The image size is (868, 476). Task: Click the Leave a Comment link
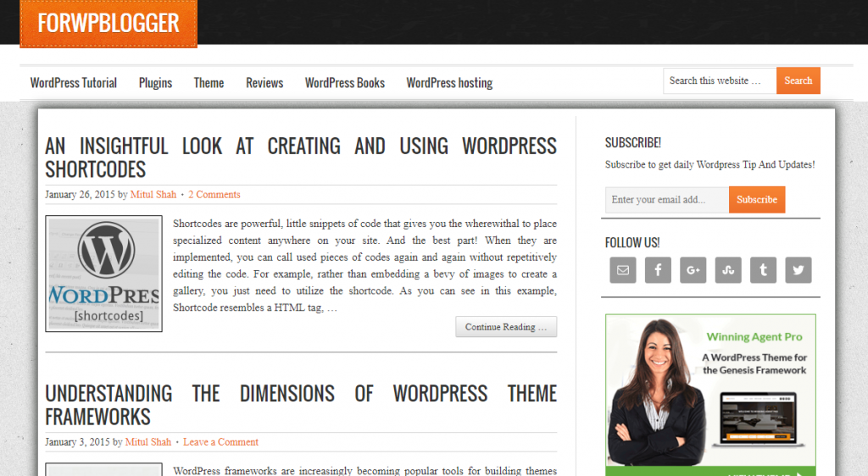click(221, 442)
